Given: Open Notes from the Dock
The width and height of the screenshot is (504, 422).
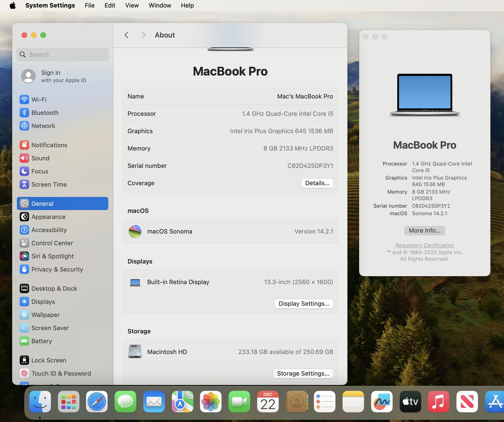Looking at the screenshot, I should pyautogui.click(x=353, y=402).
